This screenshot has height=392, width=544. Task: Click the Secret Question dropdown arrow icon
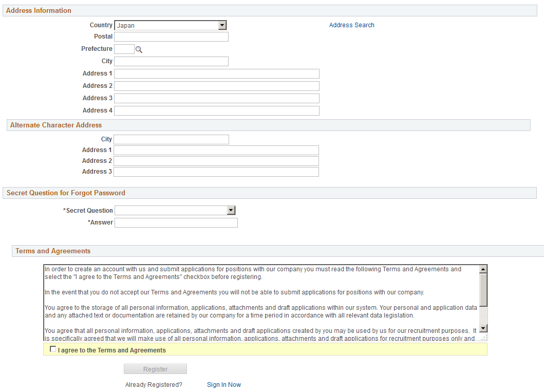point(232,210)
